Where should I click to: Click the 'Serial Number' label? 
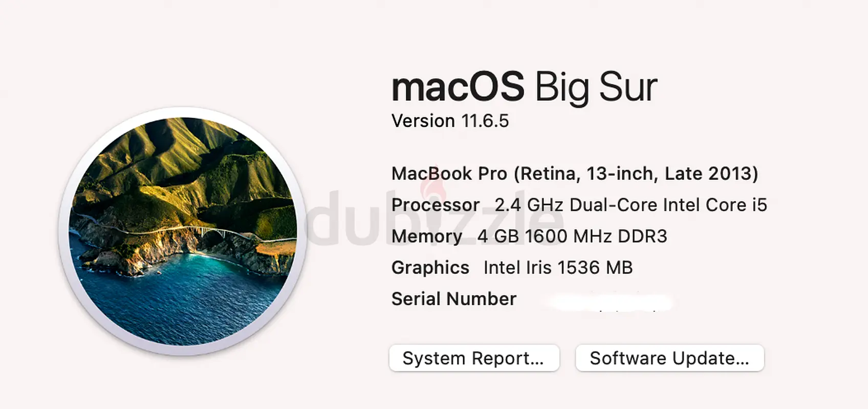(454, 299)
